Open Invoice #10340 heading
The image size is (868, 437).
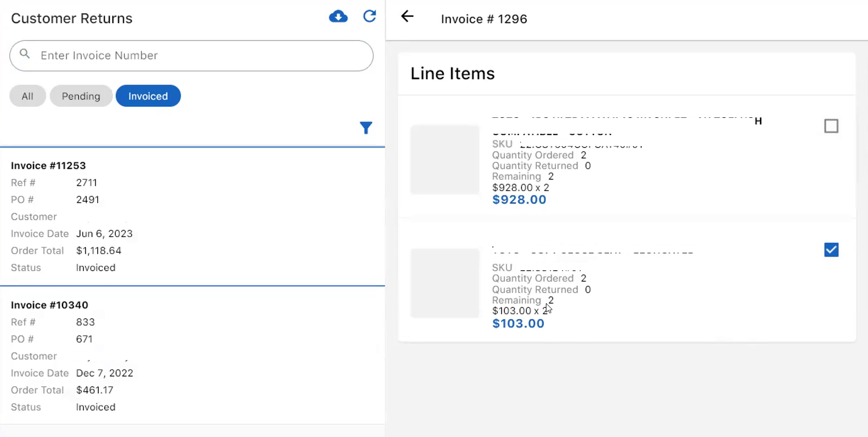[49, 305]
